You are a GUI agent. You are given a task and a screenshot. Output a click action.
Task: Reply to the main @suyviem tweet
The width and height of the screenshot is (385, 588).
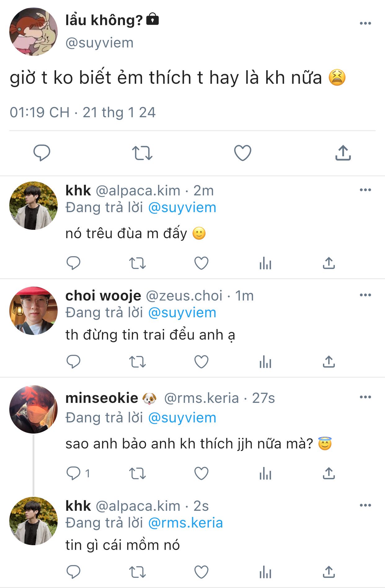point(42,153)
